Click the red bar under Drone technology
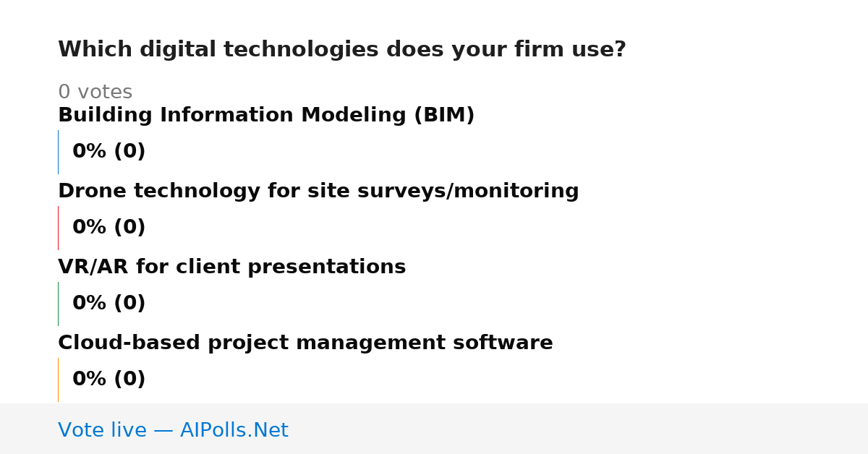868x454 pixels. click(58, 228)
